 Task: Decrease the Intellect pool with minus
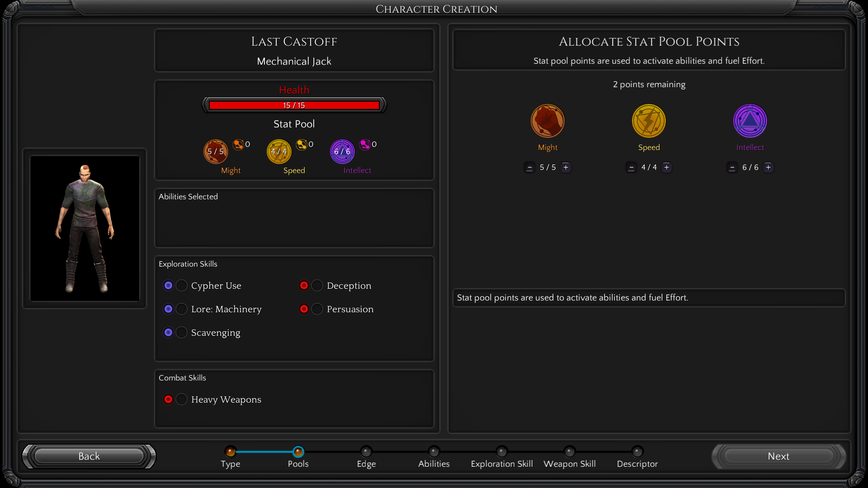pos(732,167)
